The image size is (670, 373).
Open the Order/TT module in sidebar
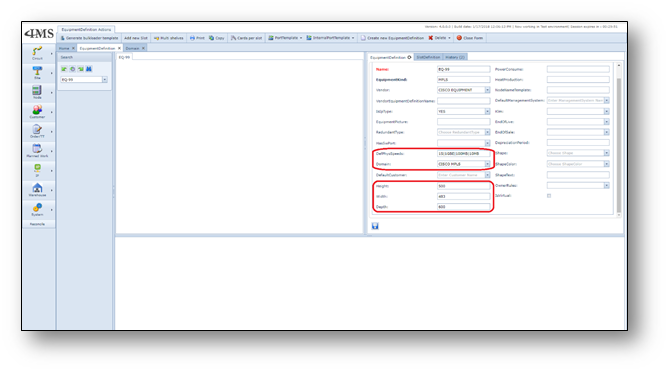(x=37, y=131)
